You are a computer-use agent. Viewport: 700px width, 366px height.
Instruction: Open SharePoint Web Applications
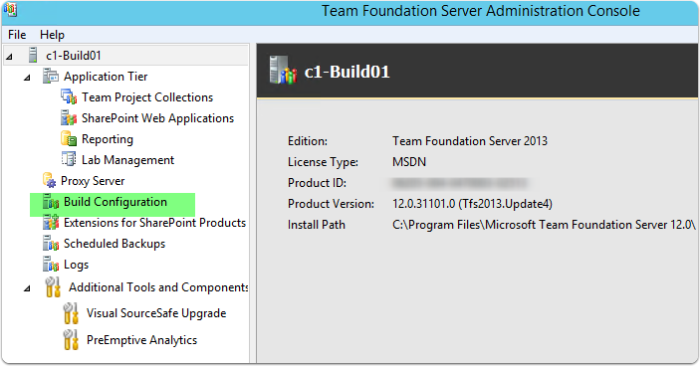(158, 118)
